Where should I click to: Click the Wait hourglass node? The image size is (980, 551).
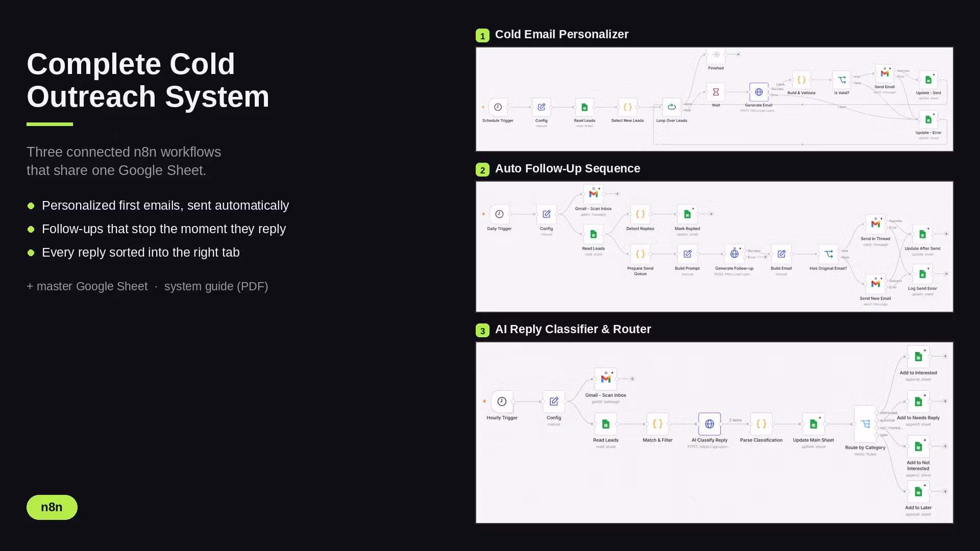716,92
